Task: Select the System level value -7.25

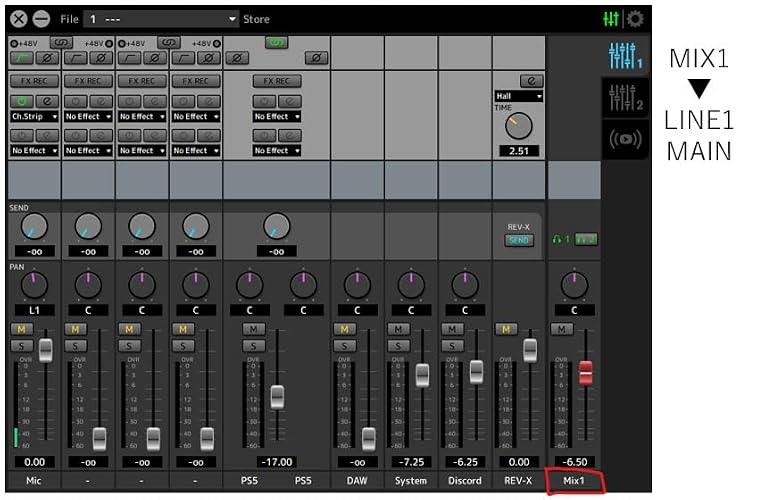Action: 411,462
